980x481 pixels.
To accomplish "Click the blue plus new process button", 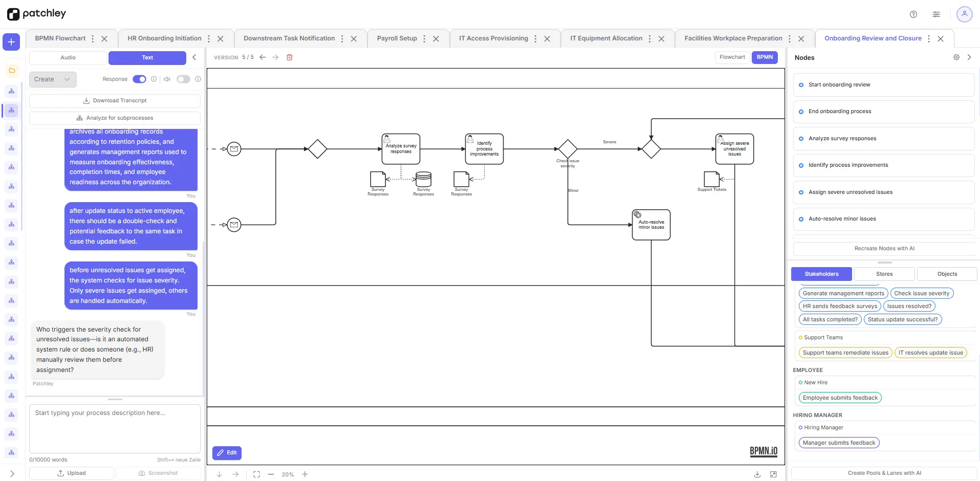I will point(11,42).
